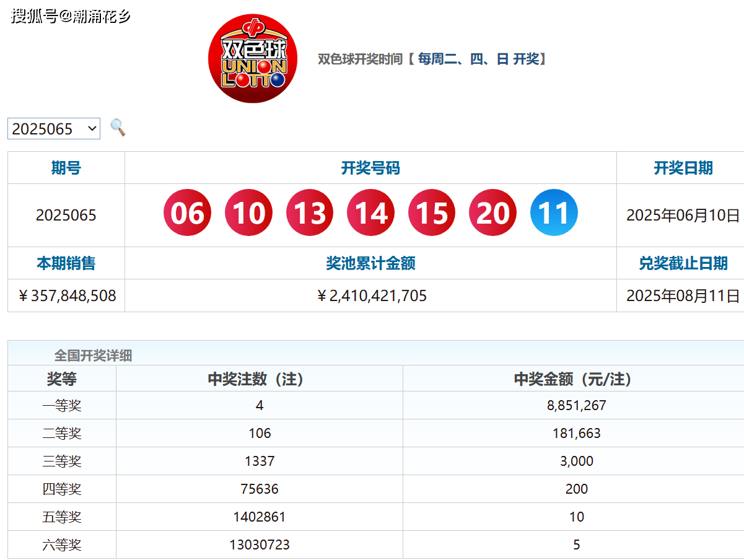The width and height of the screenshot is (744, 560).
Task: Select the red ball numbered 13
Action: [x=309, y=212]
